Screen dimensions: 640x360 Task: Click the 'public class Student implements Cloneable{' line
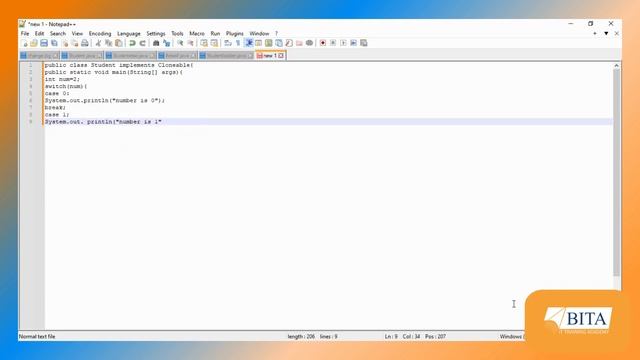tap(119, 65)
